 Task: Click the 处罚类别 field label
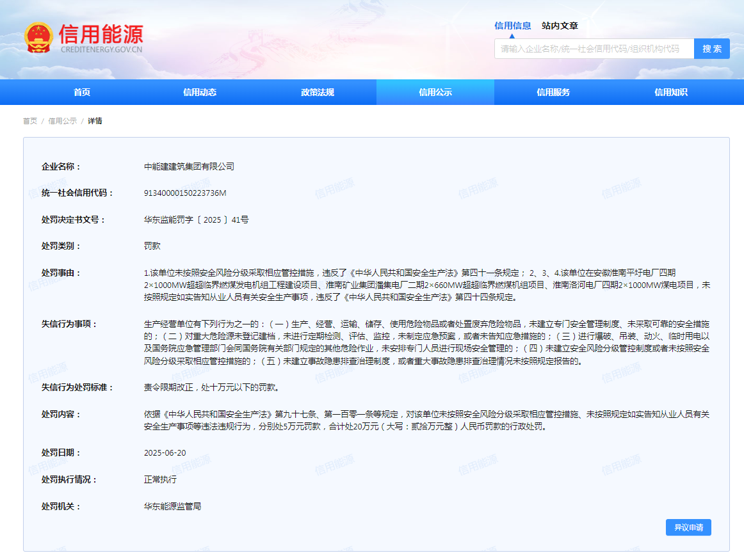[61, 246]
